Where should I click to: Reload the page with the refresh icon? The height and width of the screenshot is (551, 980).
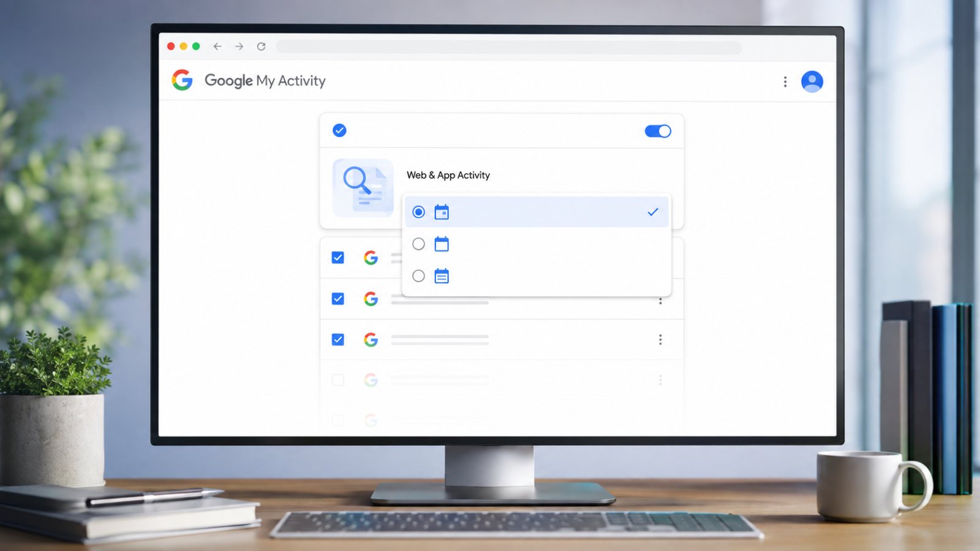pyautogui.click(x=261, y=47)
